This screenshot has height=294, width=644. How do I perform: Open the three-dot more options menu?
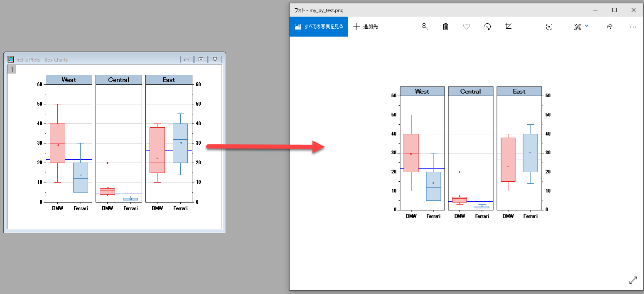tap(633, 27)
